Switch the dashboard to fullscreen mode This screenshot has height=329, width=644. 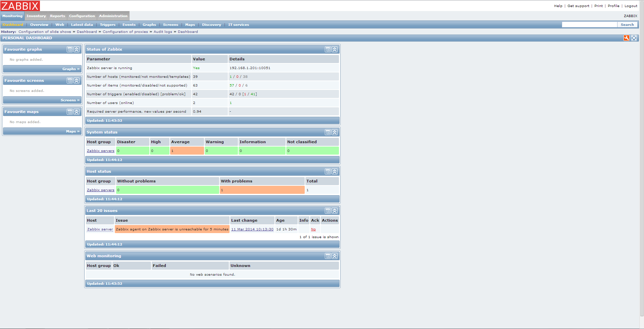pos(634,38)
